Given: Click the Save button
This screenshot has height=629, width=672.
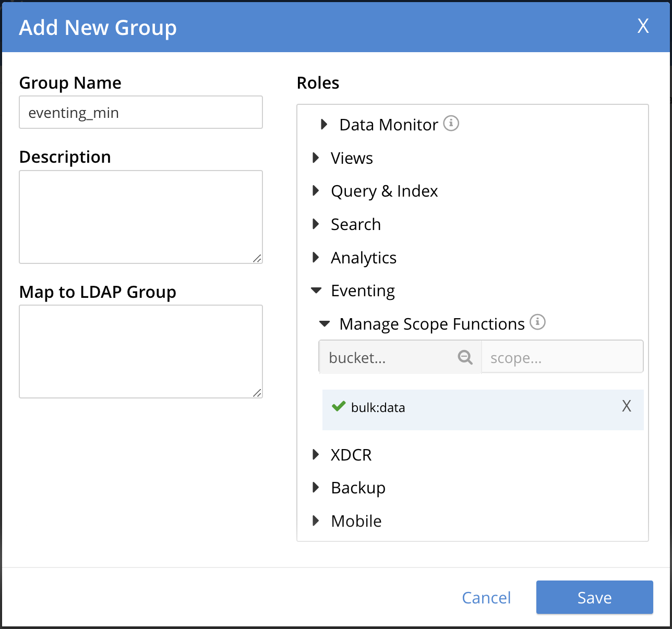Looking at the screenshot, I should [594, 597].
